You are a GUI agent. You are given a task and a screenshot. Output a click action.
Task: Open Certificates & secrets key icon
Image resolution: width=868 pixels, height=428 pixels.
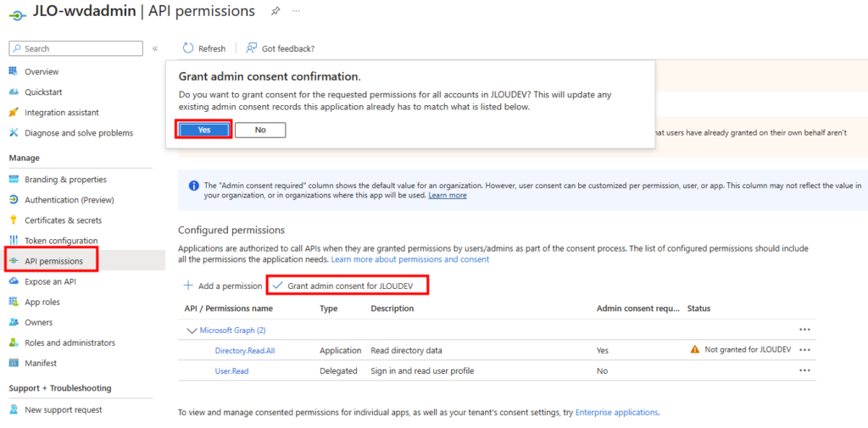(14, 220)
